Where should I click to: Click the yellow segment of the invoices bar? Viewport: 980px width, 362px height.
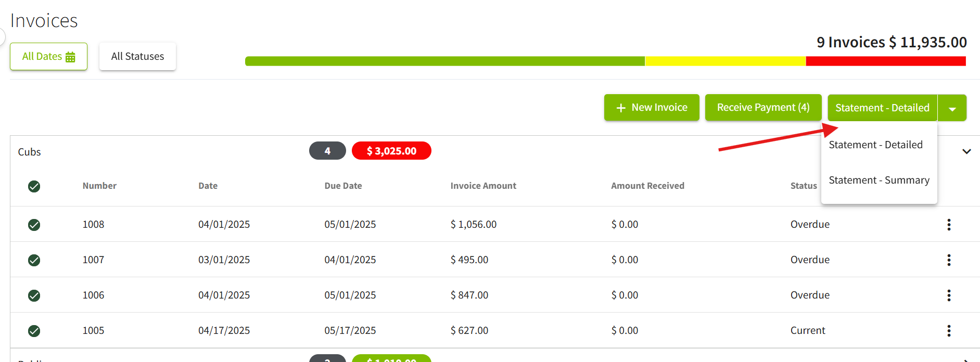coord(725,61)
